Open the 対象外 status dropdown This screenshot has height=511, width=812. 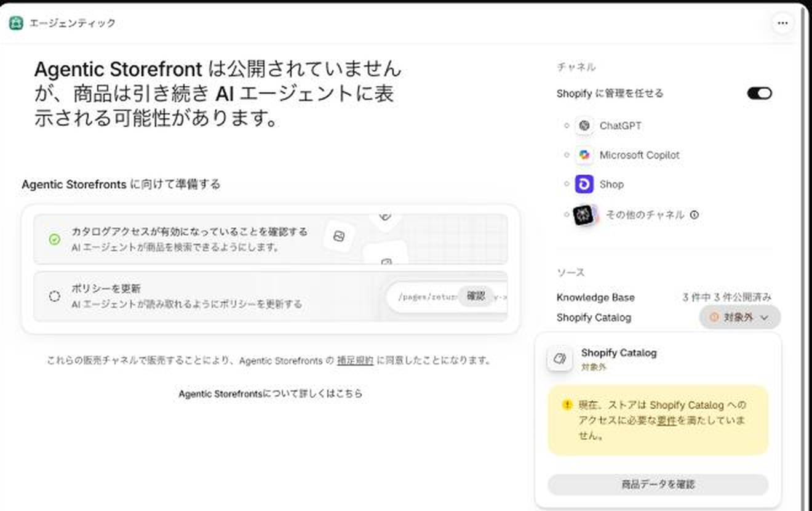click(740, 318)
